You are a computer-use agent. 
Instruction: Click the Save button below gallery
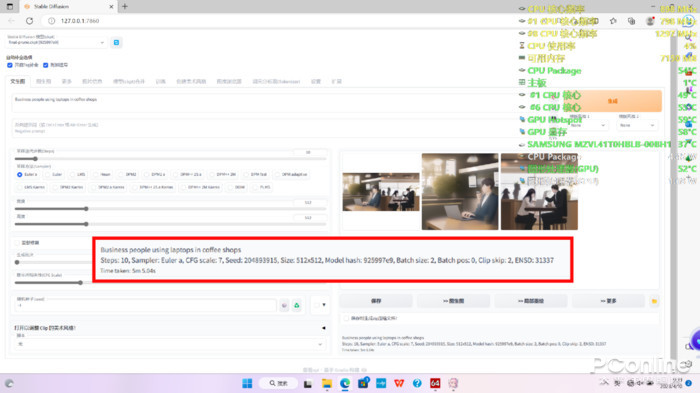[376, 301]
